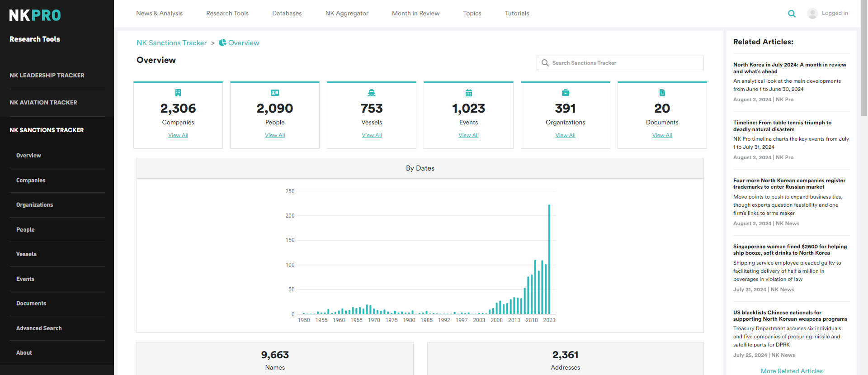
Task: Open Databases menu
Action: pos(287,13)
